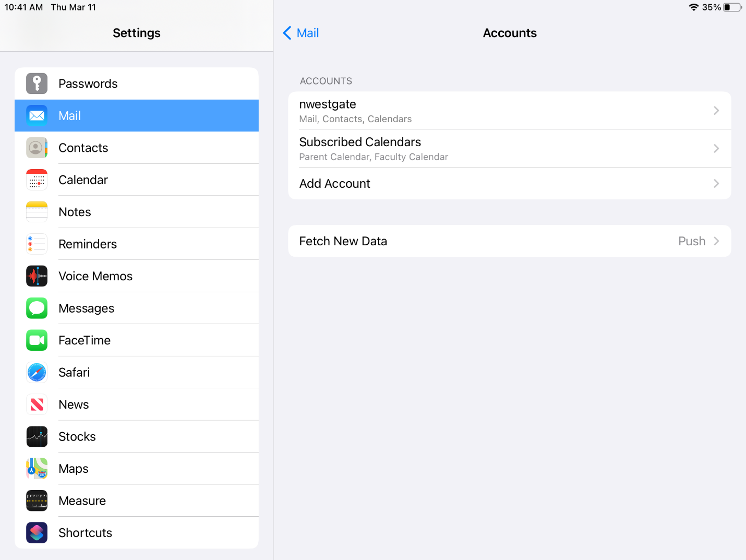Open Fetch New Data settings
Viewport: 746px width, 560px height.
510,241
